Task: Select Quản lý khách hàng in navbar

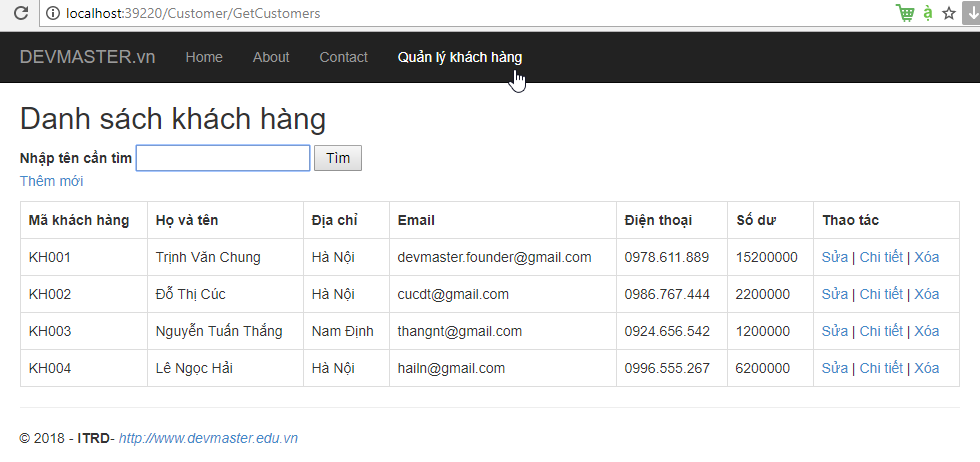Action: 459,57
